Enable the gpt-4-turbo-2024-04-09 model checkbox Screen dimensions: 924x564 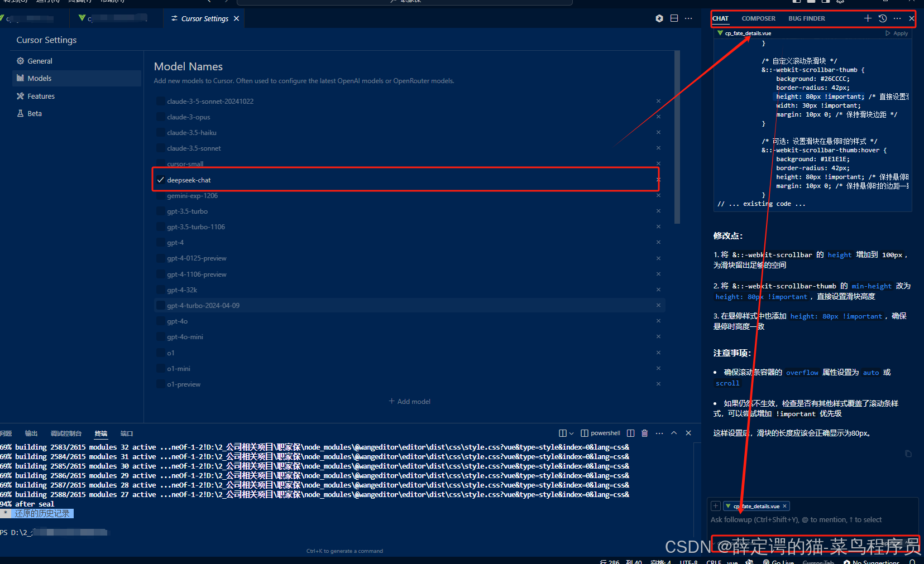pyautogui.click(x=161, y=305)
